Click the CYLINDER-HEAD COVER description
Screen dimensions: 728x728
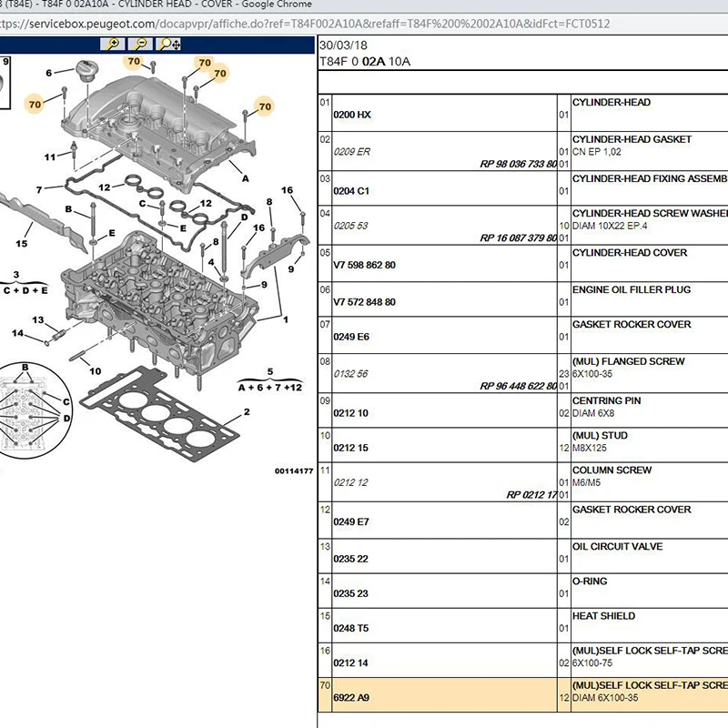tap(630, 253)
